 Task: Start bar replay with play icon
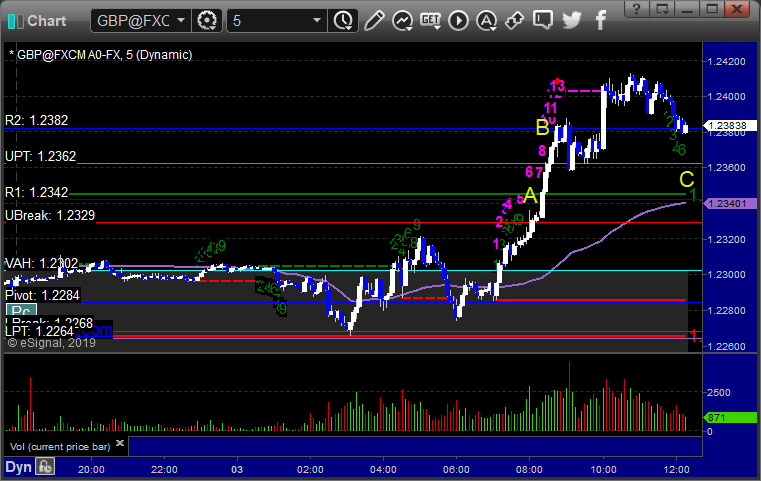click(458, 21)
